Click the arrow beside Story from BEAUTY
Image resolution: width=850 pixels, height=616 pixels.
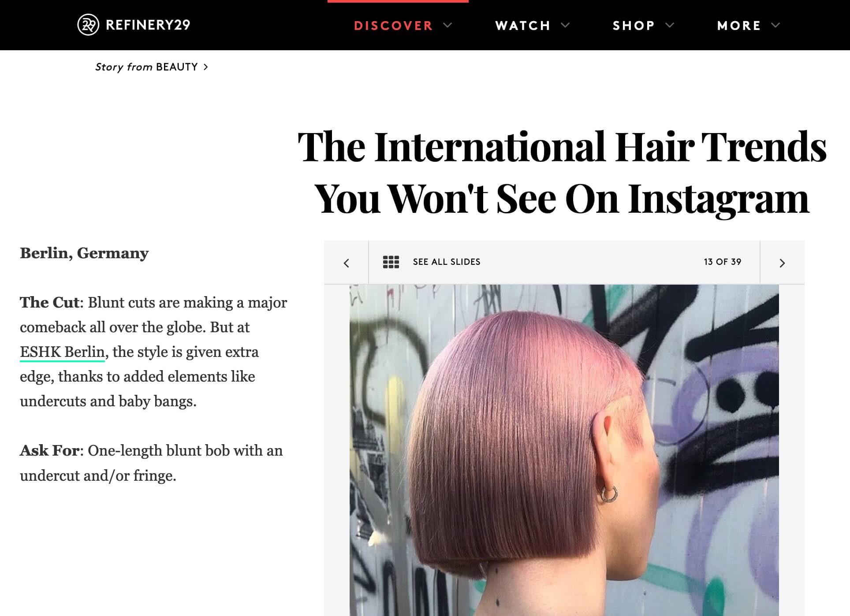(205, 67)
